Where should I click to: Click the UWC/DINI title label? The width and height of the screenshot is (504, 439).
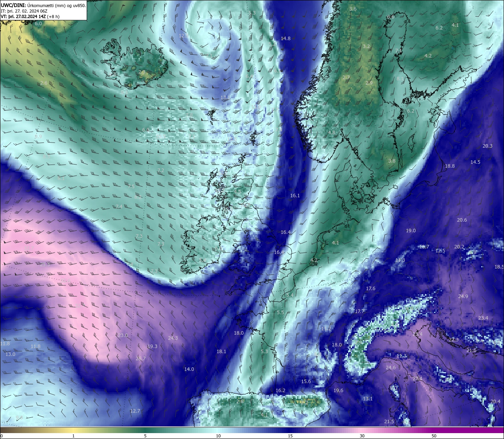tap(13, 6)
